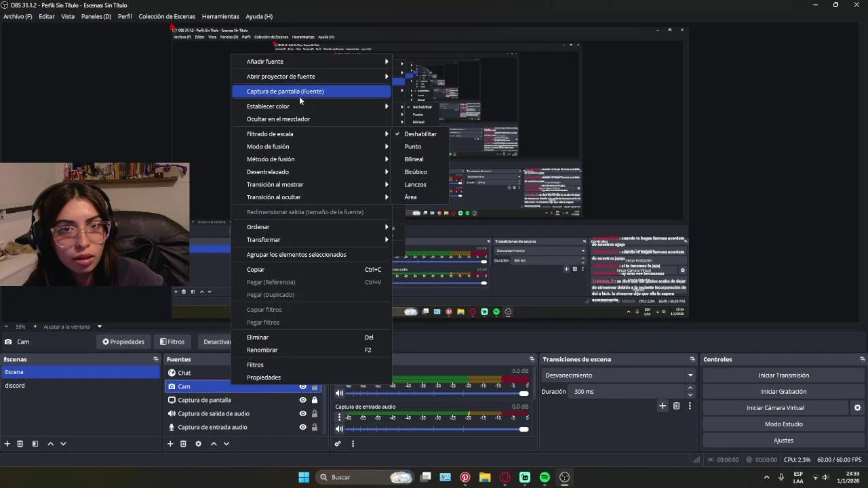Viewport: 868px width, 488px height.
Task: Click the Modo Estudio button
Action: pyautogui.click(x=783, y=424)
